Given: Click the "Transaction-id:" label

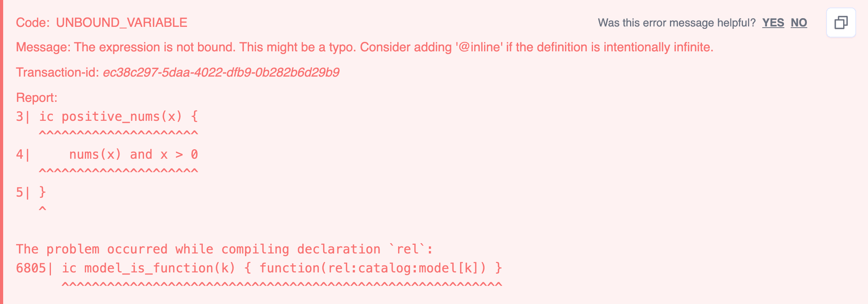Looking at the screenshot, I should pyautogui.click(x=57, y=73).
